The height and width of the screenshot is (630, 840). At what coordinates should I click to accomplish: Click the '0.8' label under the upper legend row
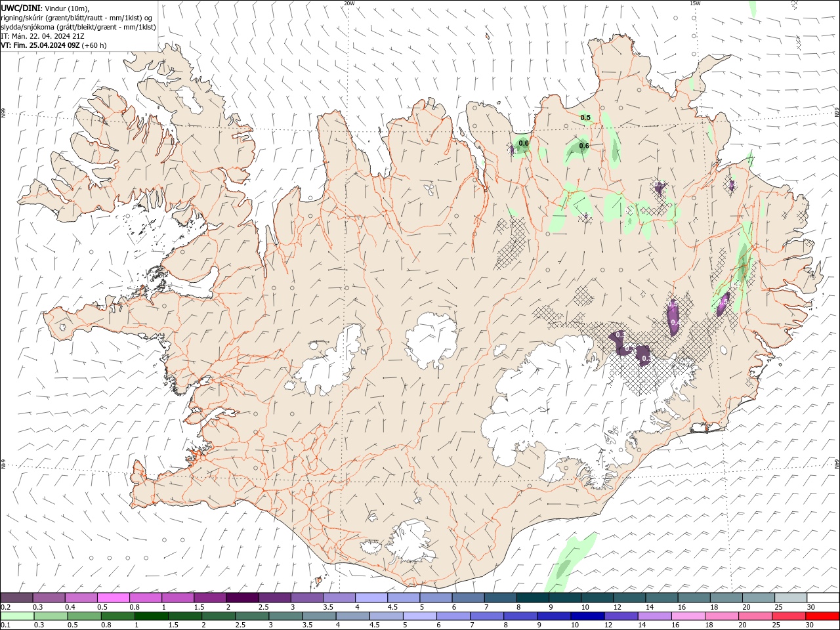(134, 607)
